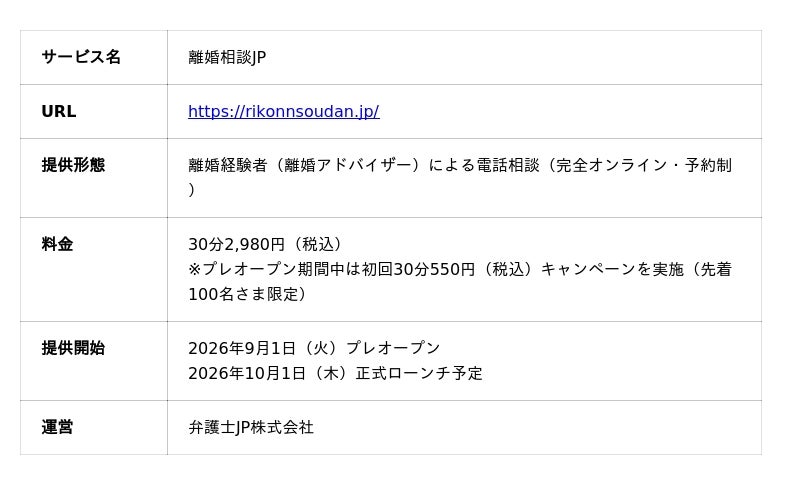Screen dimensions: 800x485
Task: Click the closing parenthesis line in 提供形態 cell
Action: tap(192, 190)
